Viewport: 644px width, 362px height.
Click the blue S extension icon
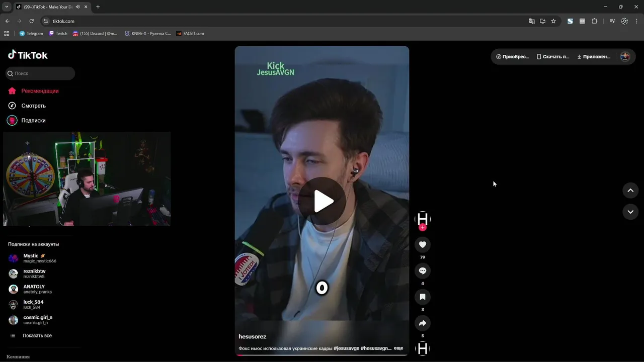(x=570, y=21)
